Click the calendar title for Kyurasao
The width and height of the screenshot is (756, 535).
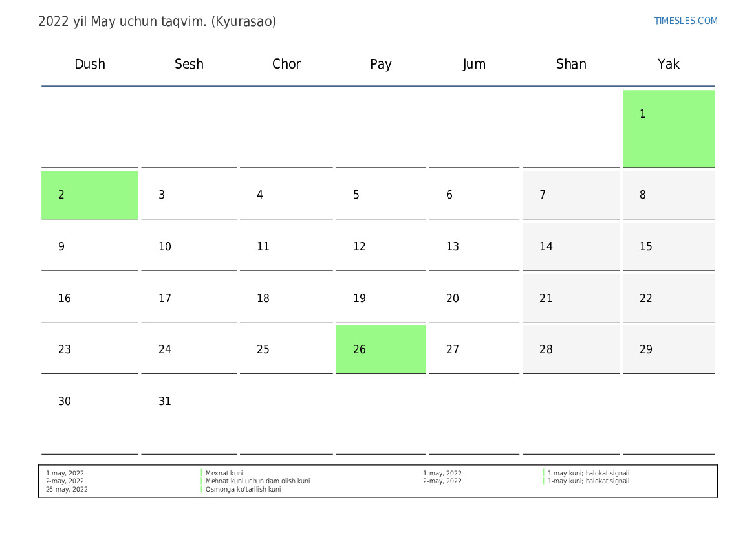(x=157, y=21)
